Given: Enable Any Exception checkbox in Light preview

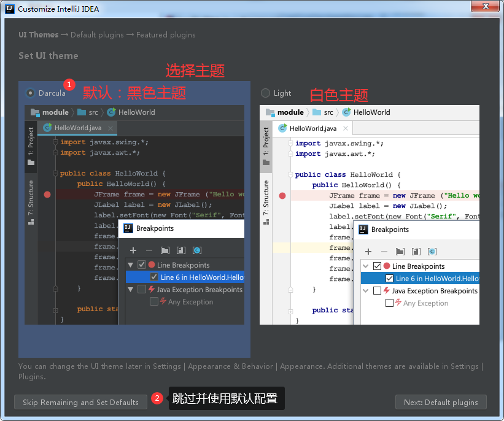Looking at the screenshot, I should pyautogui.click(x=389, y=303).
